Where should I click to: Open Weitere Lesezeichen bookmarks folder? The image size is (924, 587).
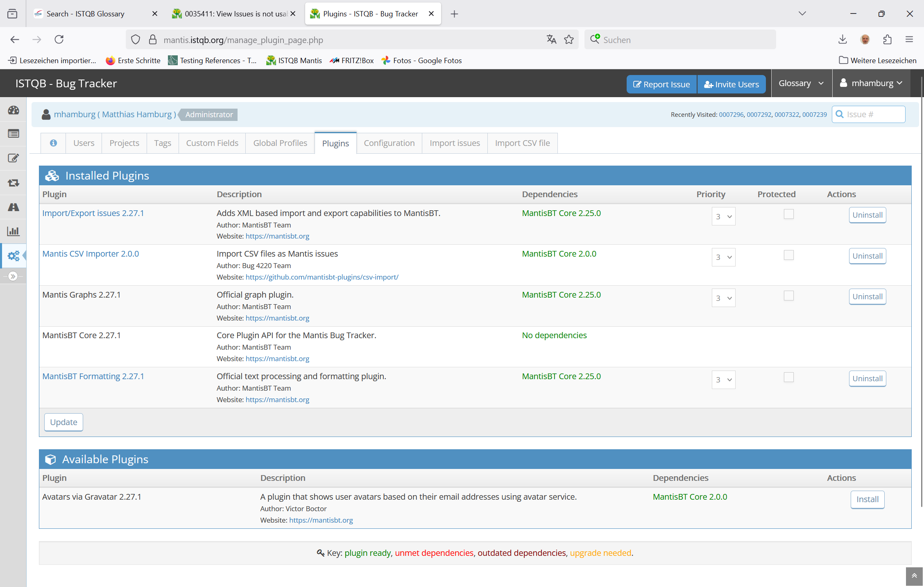click(877, 60)
